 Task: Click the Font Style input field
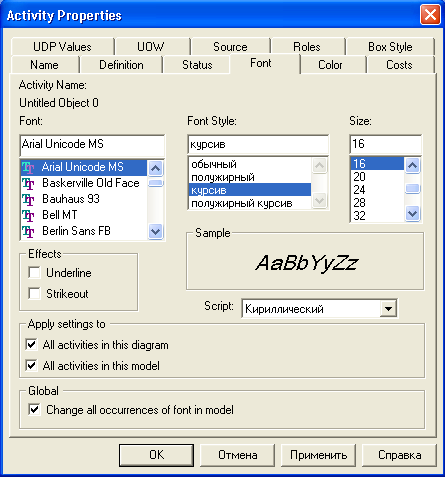(258, 144)
